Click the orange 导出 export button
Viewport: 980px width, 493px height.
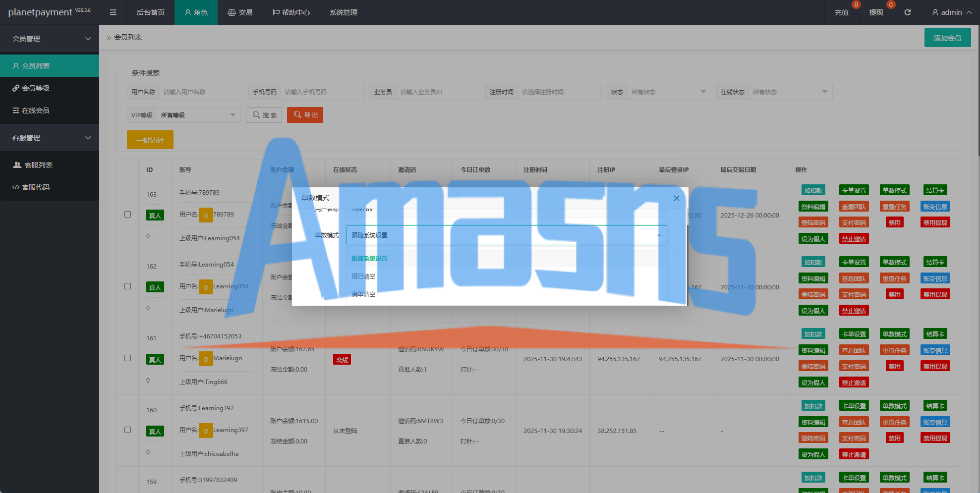tap(305, 115)
